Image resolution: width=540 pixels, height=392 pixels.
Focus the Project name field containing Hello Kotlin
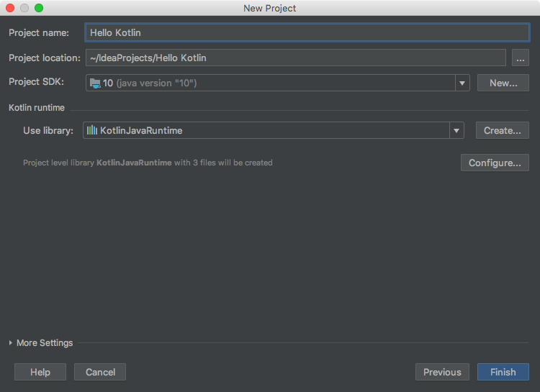tap(307, 32)
